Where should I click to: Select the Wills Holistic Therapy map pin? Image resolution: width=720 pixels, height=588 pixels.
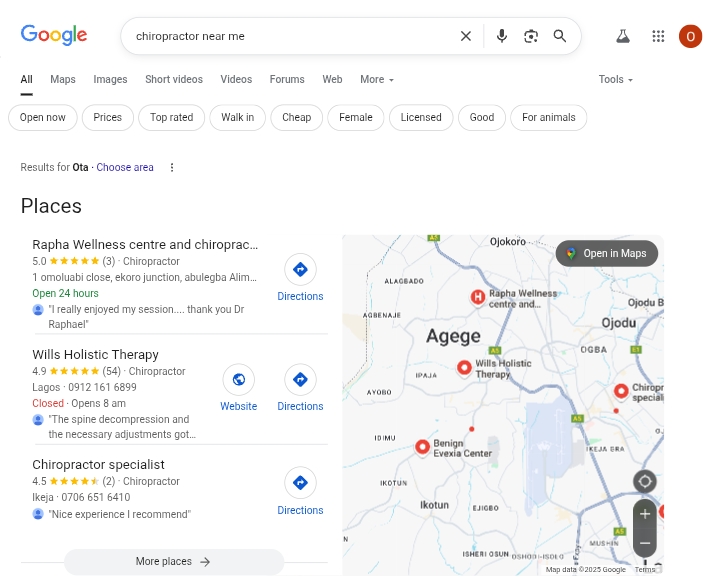pyautogui.click(x=464, y=368)
